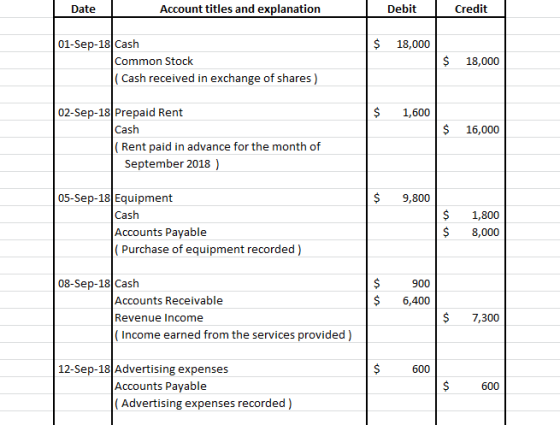The image size is (560, 425).
Task: Select the Accounts Receivable cell
Action: click(x=240, y=300)
